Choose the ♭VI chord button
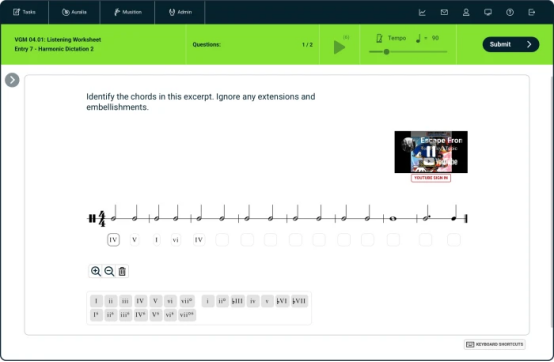Screen dimensions: 554x362 [x=282, y=301]
